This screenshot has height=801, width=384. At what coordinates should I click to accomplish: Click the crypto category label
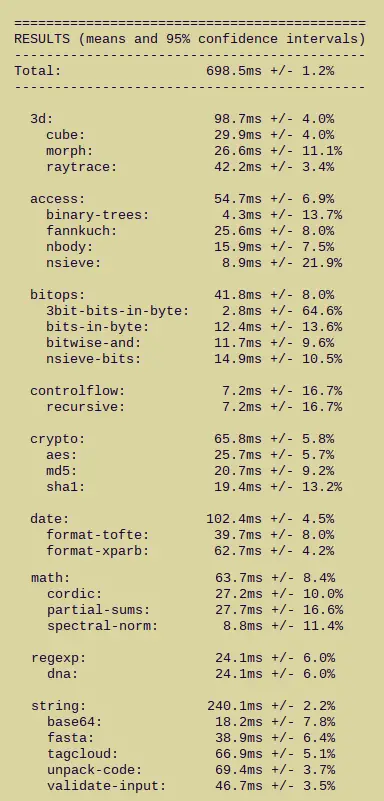(x=57, y=439)
